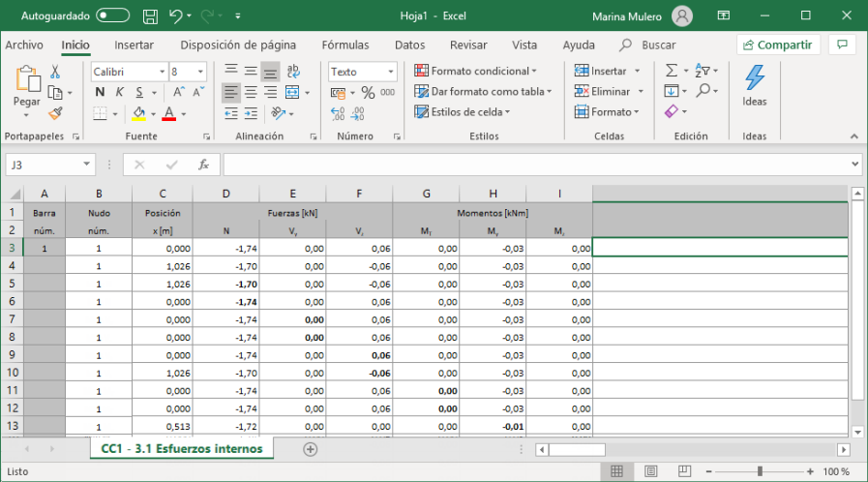Activate the format painter brush
The width and height of the screenshot is (868, 482).
point(55,113)
